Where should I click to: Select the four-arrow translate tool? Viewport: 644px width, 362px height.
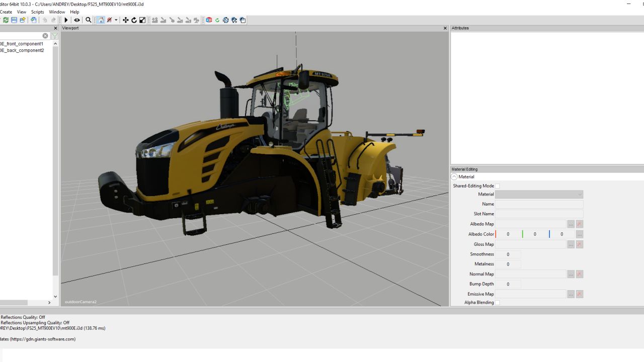126,20
